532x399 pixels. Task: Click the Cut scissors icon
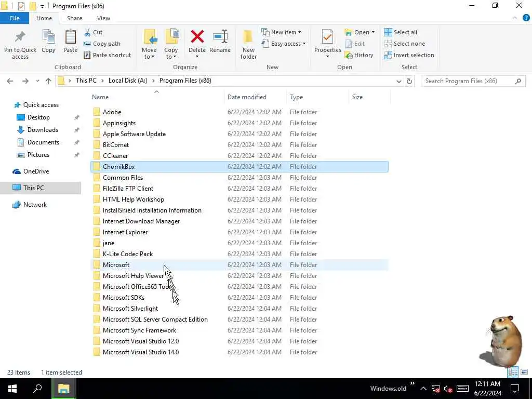(x=87, y=32)
